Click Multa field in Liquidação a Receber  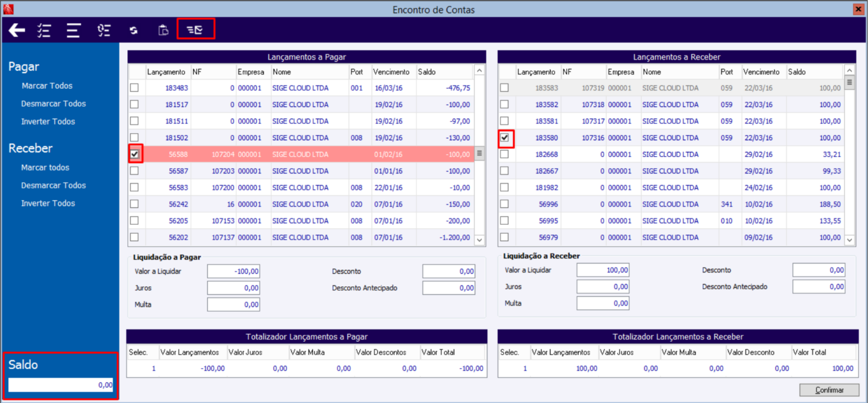[x=603, y=303]
